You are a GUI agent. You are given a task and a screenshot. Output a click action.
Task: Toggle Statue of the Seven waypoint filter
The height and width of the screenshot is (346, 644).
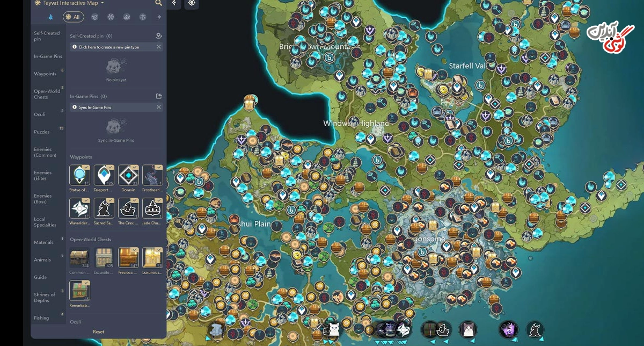(x=79, y=175)
